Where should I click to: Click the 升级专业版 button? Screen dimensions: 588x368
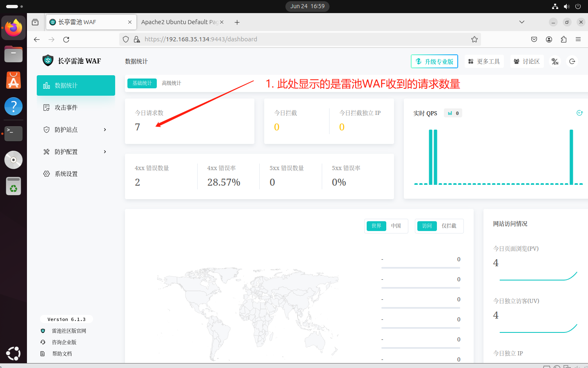coord(434,61)
